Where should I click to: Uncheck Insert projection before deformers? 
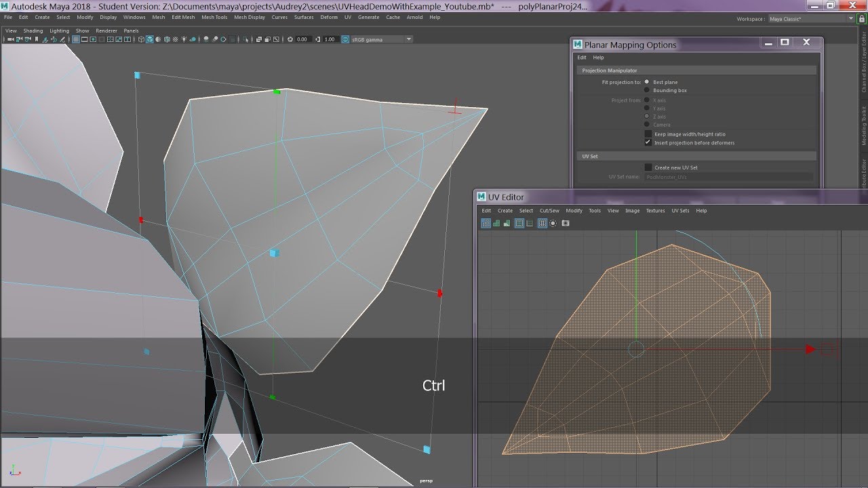click(648, 142)
